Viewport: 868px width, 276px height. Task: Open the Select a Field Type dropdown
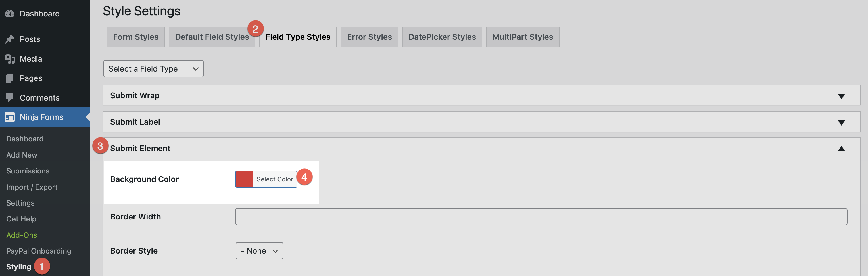coord(153,69)
